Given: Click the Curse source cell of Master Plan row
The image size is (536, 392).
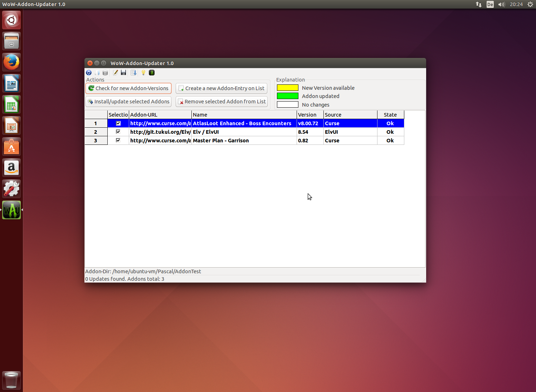Looking at the screenshot, I should click(x=351, y=141).
